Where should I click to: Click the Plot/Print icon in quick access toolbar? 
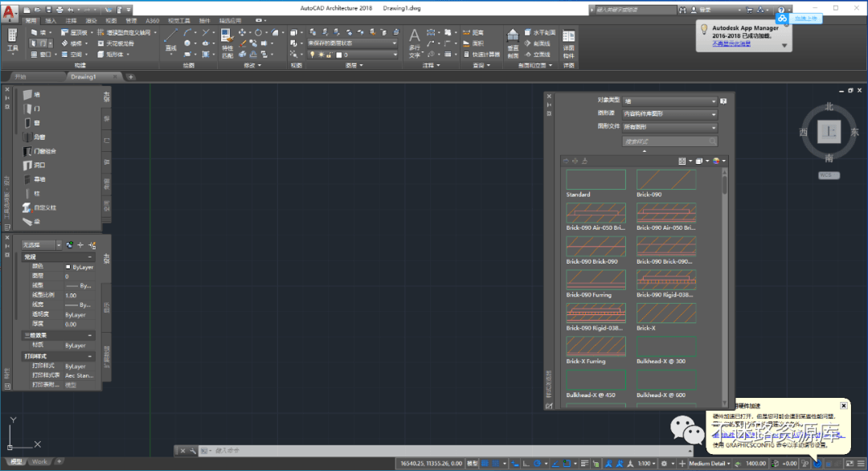(x=59, y=10)
